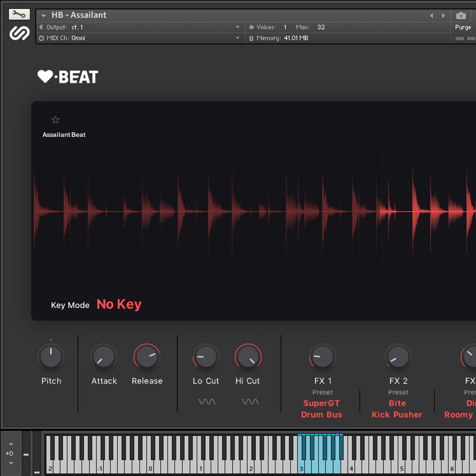Screen dimensions: 476x476
Task: Click the Pitch knob
Action: [x=51, y=357]
